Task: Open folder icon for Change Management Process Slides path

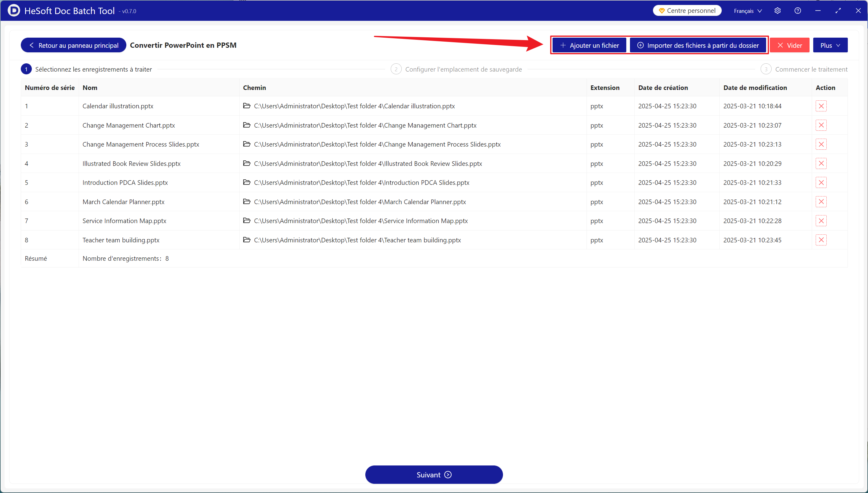Action: pyautogui.click(x=247, y=144)
